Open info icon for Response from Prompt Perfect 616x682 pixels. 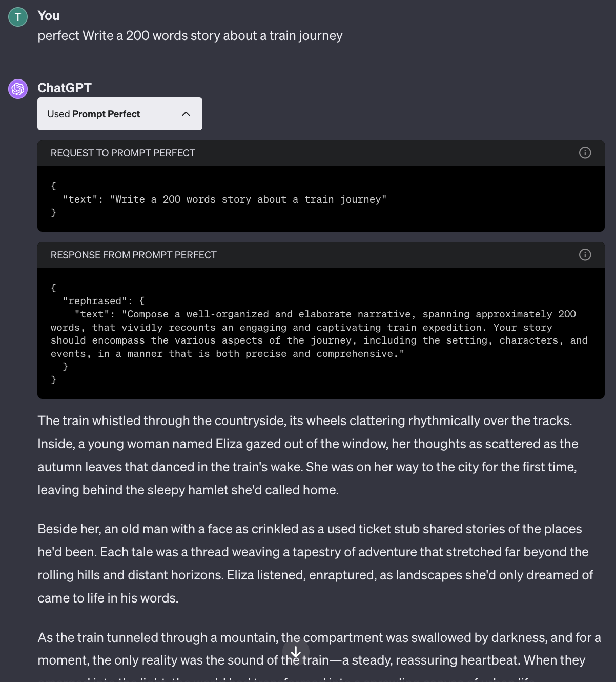585,255
